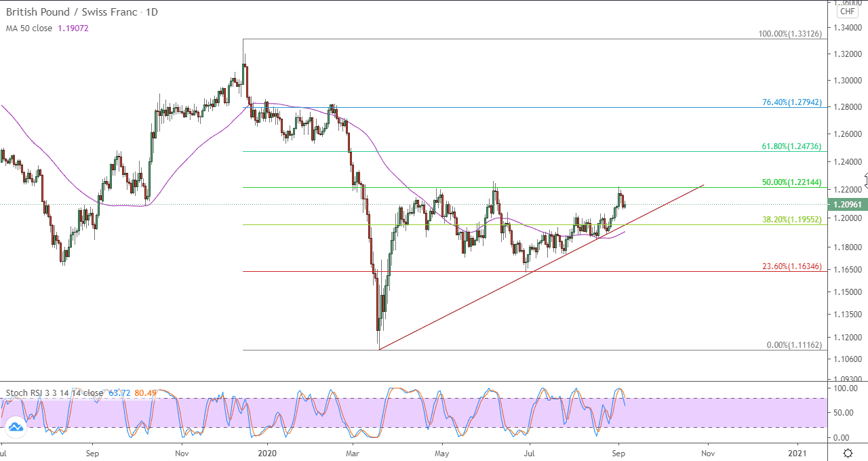Click the Nov 2019 time axis label
The width and height of the screenshot is (868, 461).
pos(182,452)
